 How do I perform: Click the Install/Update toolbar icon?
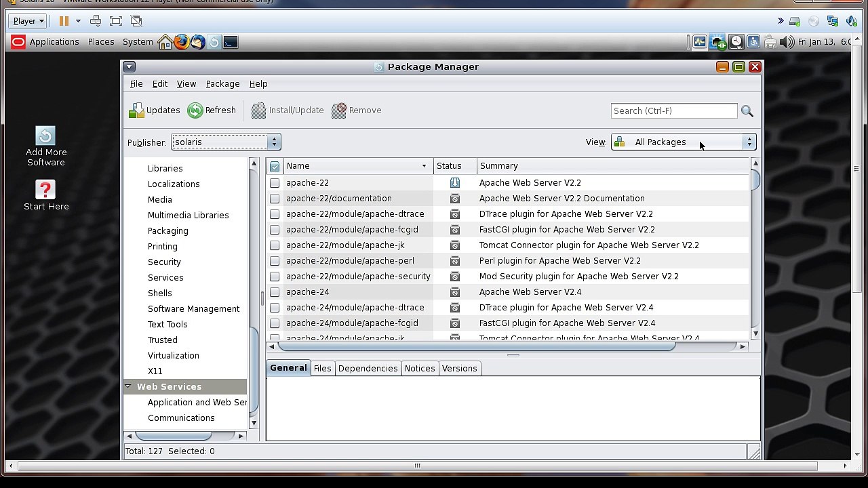point(258,110)
